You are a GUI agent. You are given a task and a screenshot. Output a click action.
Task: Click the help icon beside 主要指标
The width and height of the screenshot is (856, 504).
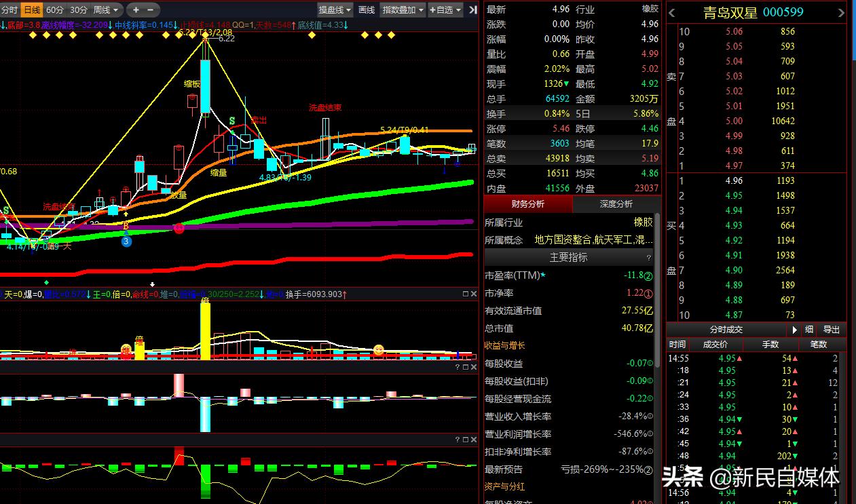(x=649, y=258)
